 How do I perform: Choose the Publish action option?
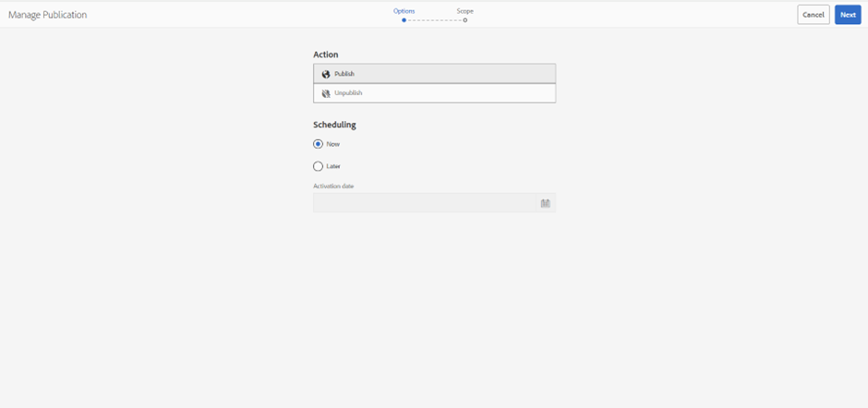435,74
